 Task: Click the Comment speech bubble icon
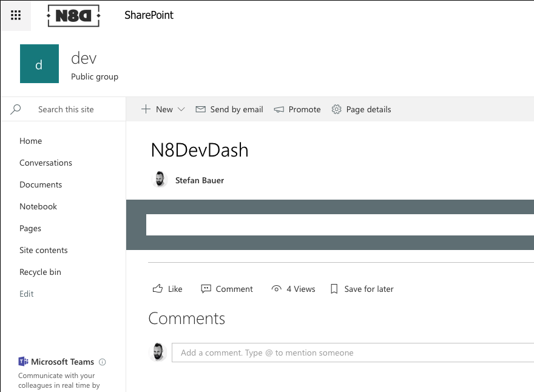point(206,289)
